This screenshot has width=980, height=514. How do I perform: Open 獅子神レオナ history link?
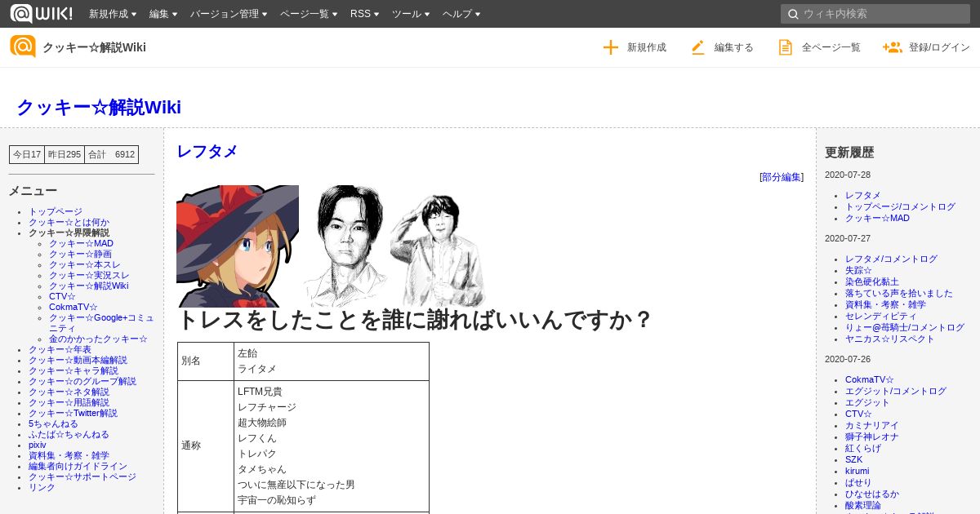872,436
